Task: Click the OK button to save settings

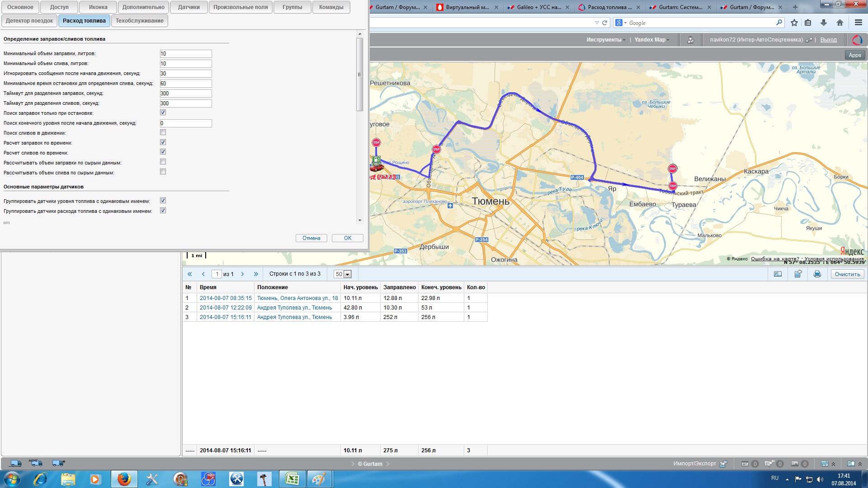Action: (348, 238)
